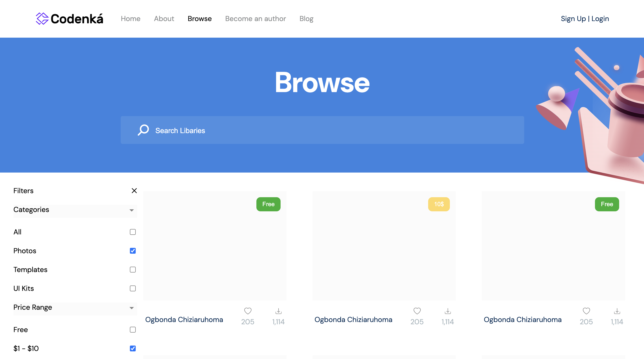Enable the Templates checkbox

[x=133, y=269]
